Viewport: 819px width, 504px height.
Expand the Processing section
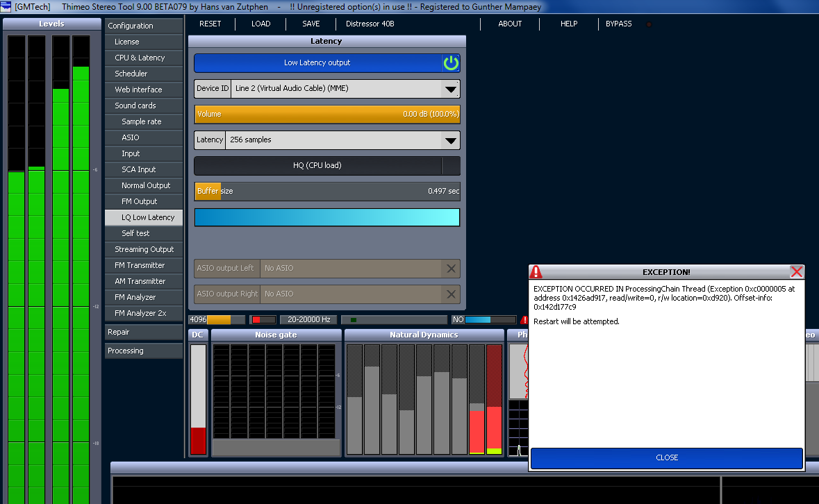[144, 351]
